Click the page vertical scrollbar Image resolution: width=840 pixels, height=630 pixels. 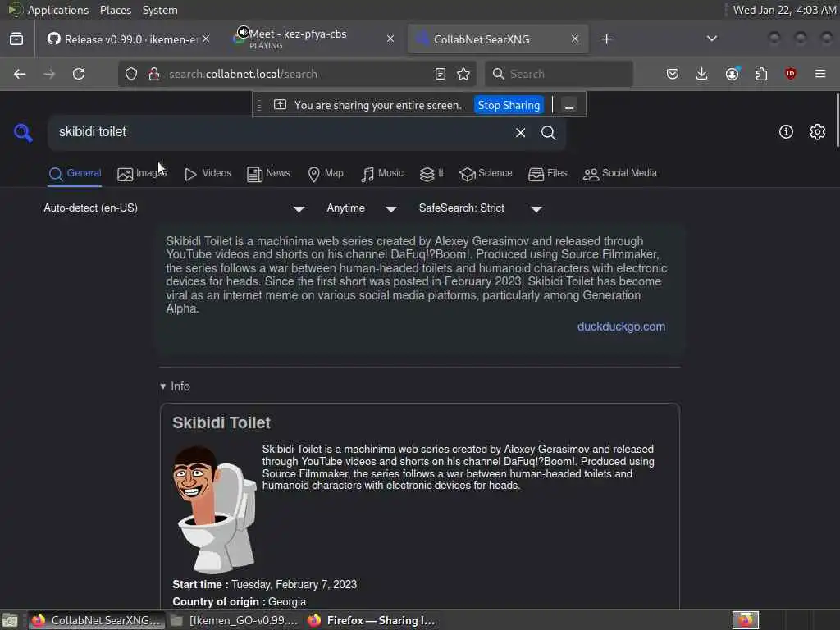click(838, 120)
